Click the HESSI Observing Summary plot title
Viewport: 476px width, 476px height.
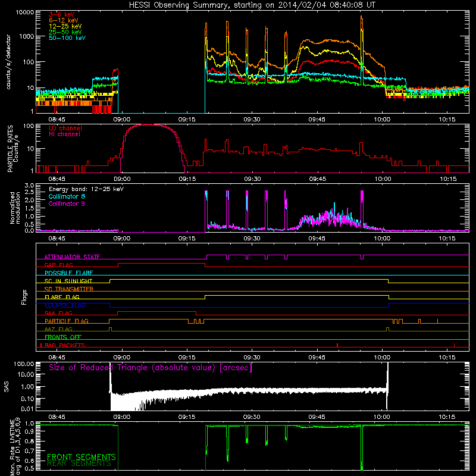(x=252, y=5)
